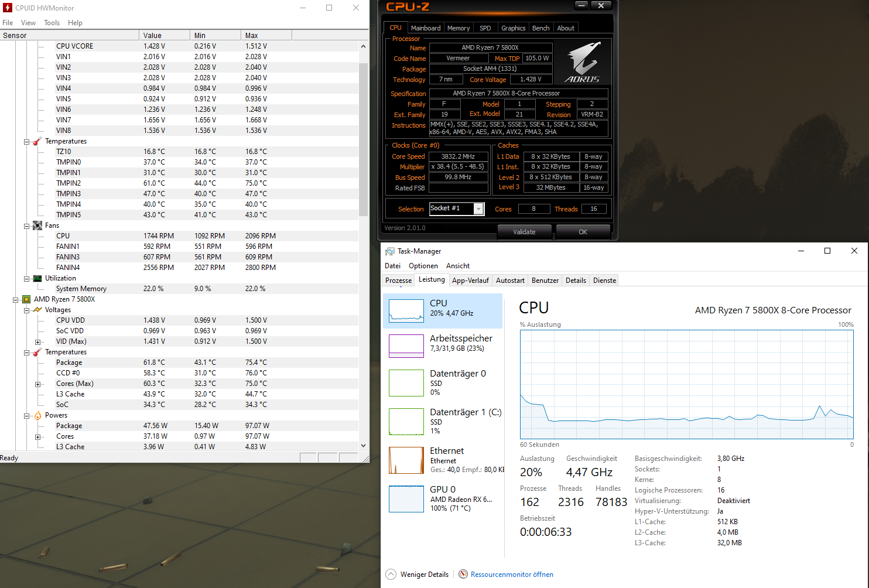Collapse the Fans tree node
The image size is (869, 588).
[26, 226]
